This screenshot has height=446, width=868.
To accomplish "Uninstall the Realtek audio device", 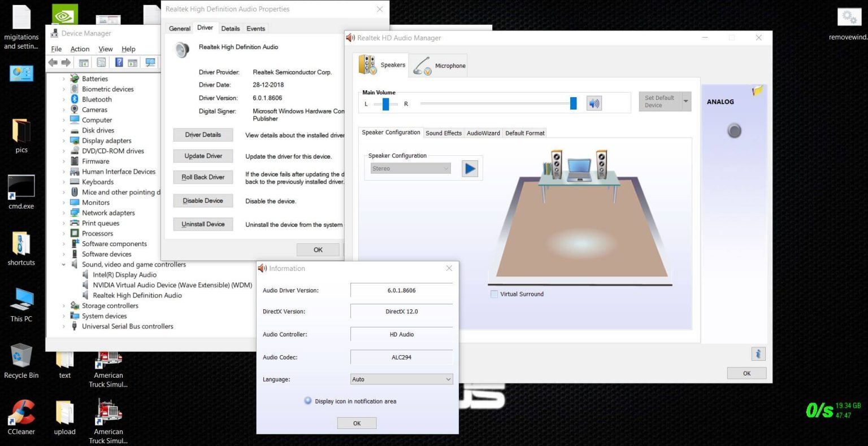I will [202, 224].
